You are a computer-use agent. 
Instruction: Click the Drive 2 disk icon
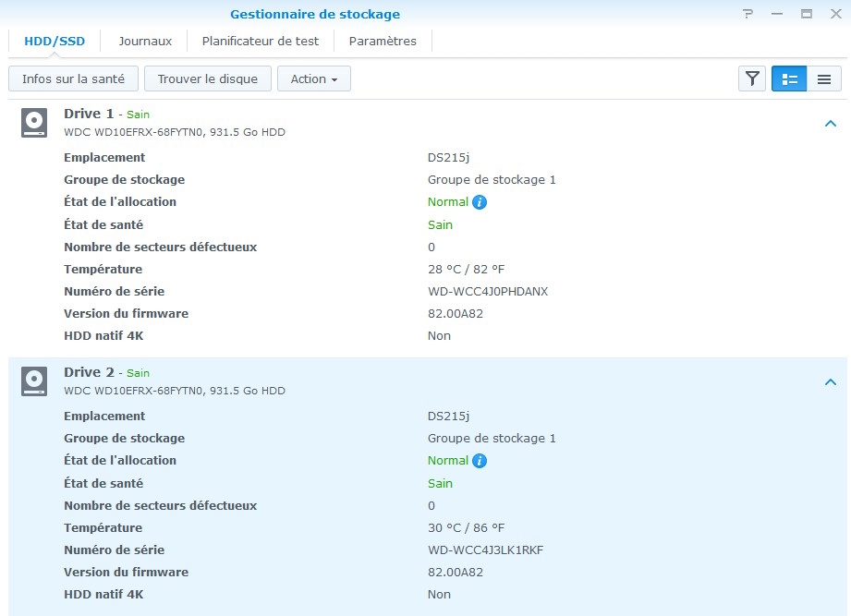pos(34,381)
